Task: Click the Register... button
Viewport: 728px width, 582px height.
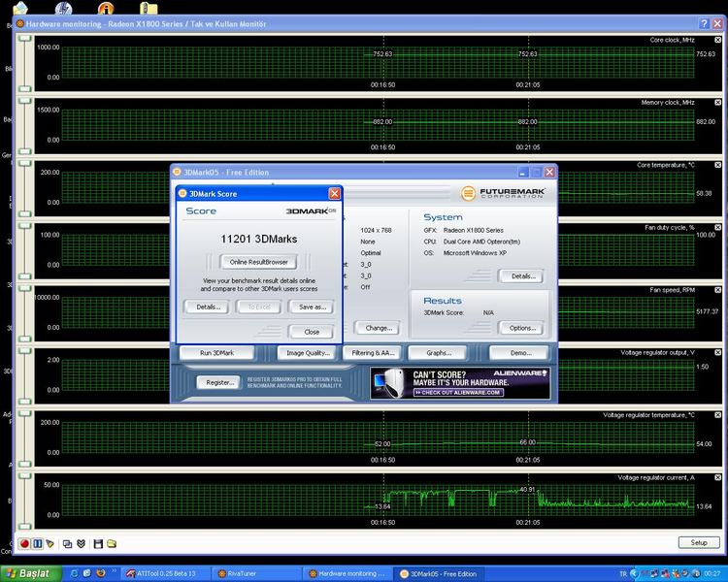Action: click(x=219, y=382)
